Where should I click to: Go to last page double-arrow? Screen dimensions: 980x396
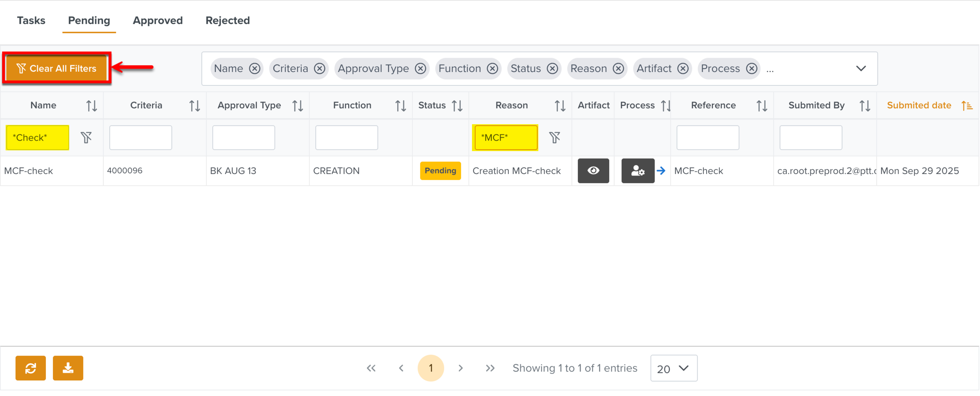tap(490, 368)
